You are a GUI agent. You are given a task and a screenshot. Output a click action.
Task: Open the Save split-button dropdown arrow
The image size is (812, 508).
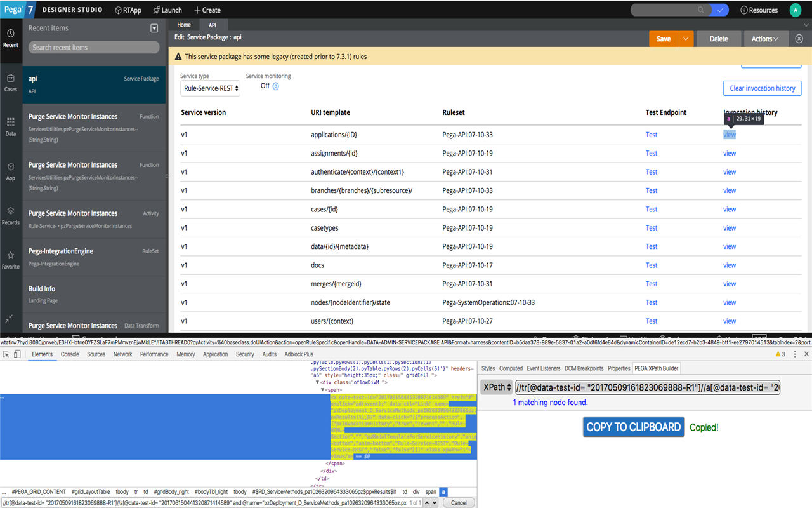tap(686, 39)
